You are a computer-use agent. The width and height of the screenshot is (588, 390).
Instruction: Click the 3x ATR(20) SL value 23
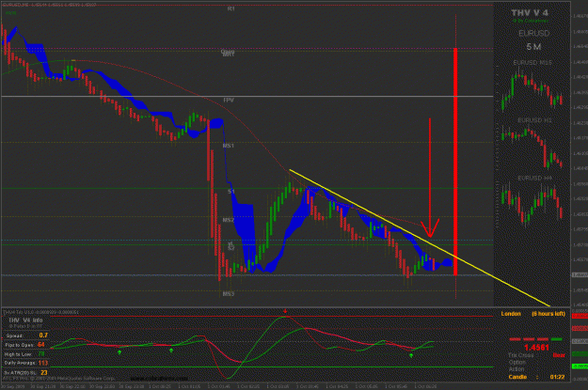tap(44, 372)
